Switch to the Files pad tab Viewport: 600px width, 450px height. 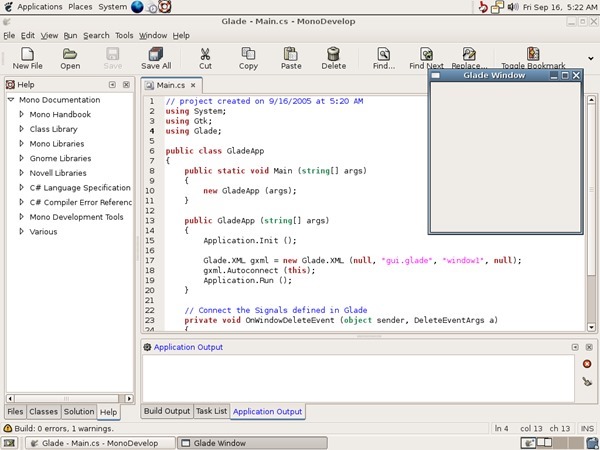tap(15, 412)
